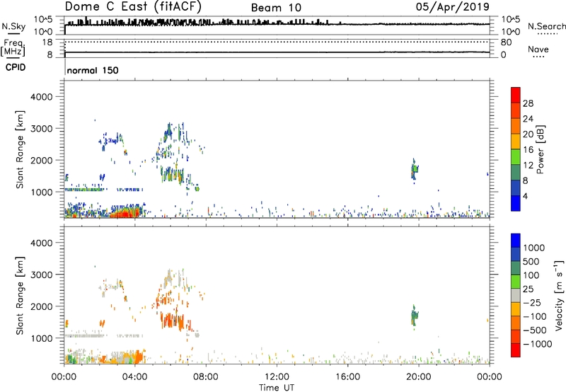Select the red bottom segment of Velocity bar
Image resolution: width=566 pixels, height=392 pixels.
pos(516,350)
